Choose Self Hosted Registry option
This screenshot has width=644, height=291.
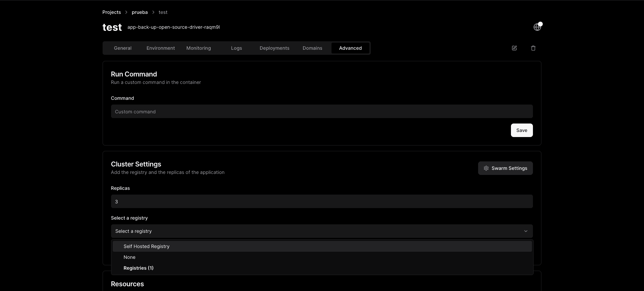tap(322, 246)
